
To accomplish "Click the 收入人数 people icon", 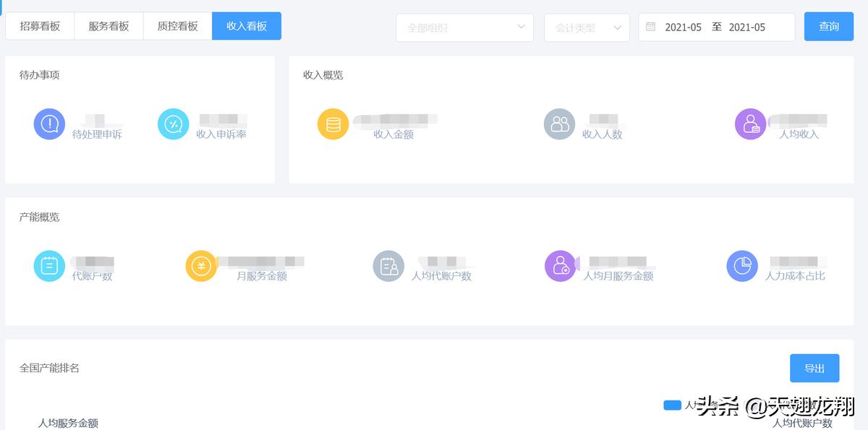I will (558, 124).
